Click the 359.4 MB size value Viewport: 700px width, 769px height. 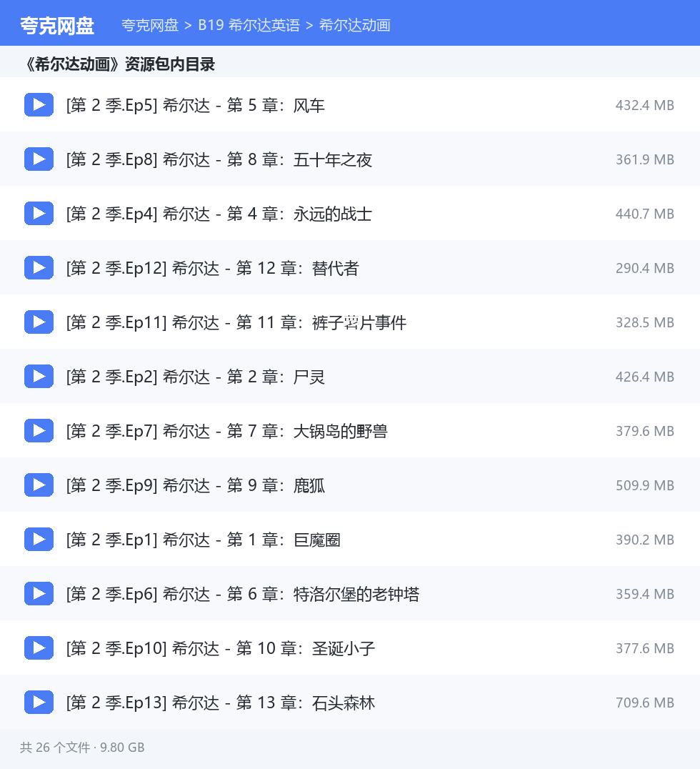[x=644, y=594]
